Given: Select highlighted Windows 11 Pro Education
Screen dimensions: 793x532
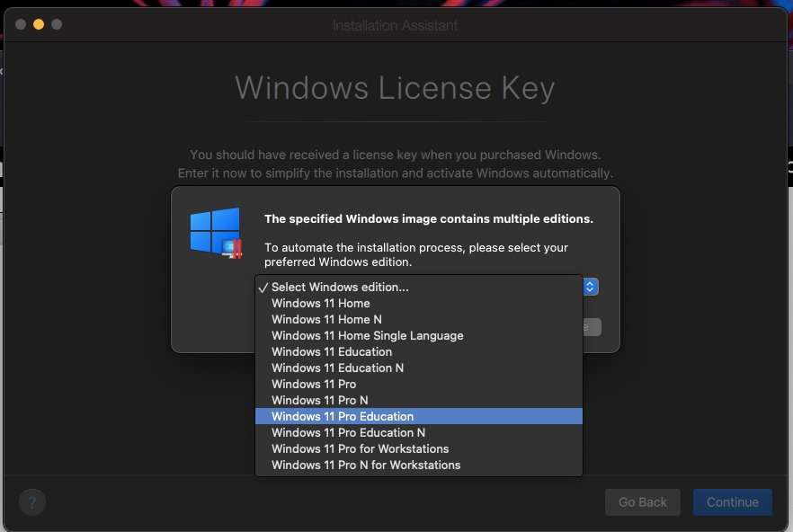Looking at the screenshot, I should pyautogui.click(x=419, y=417).
